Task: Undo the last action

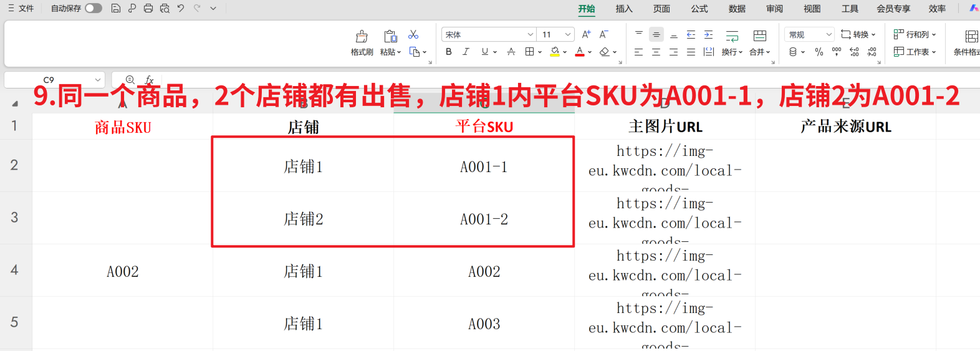Action: click(x=181, y=9)
